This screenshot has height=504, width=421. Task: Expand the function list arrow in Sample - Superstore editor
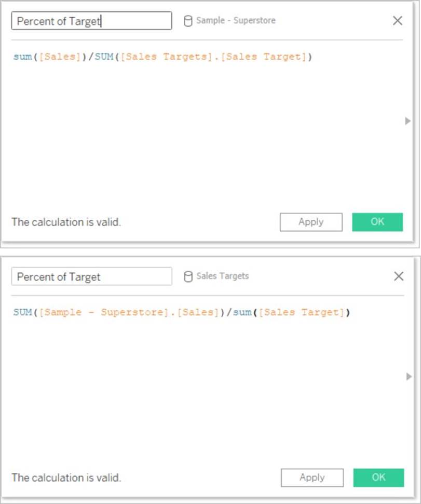pos(408,121)
